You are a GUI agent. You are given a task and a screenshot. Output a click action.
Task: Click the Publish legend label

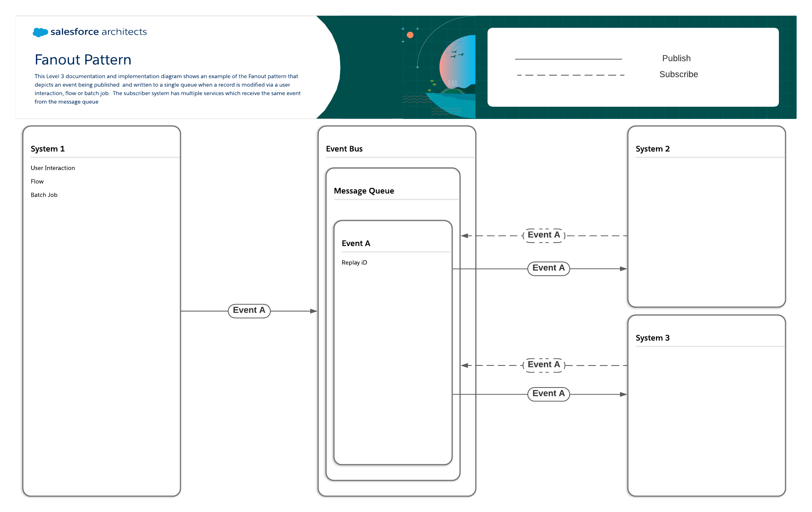click(676, 58)
